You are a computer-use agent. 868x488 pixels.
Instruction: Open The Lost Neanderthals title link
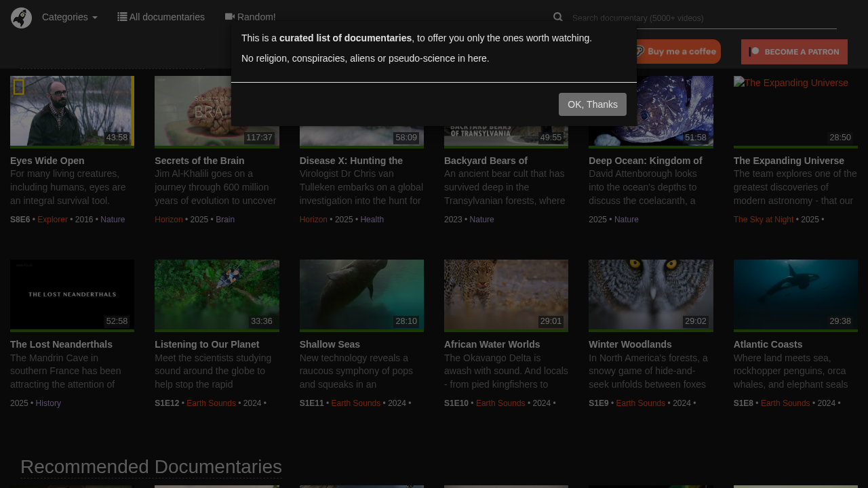tap(61, 344)
